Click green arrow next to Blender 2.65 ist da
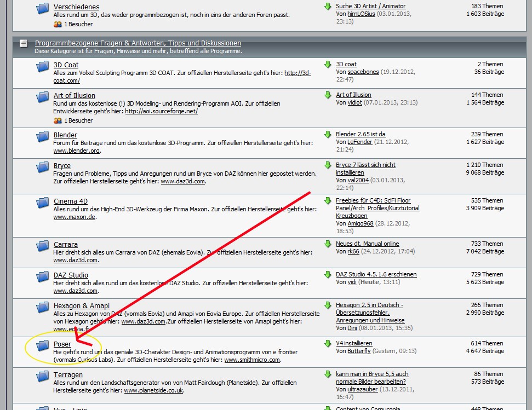 pos(328,135)
